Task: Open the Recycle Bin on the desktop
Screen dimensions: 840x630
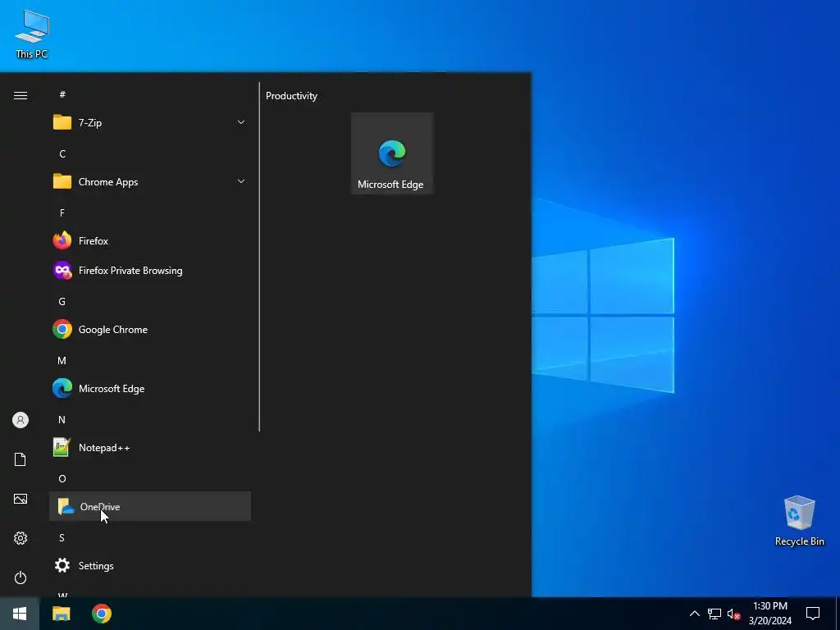Action: [799, 521]
